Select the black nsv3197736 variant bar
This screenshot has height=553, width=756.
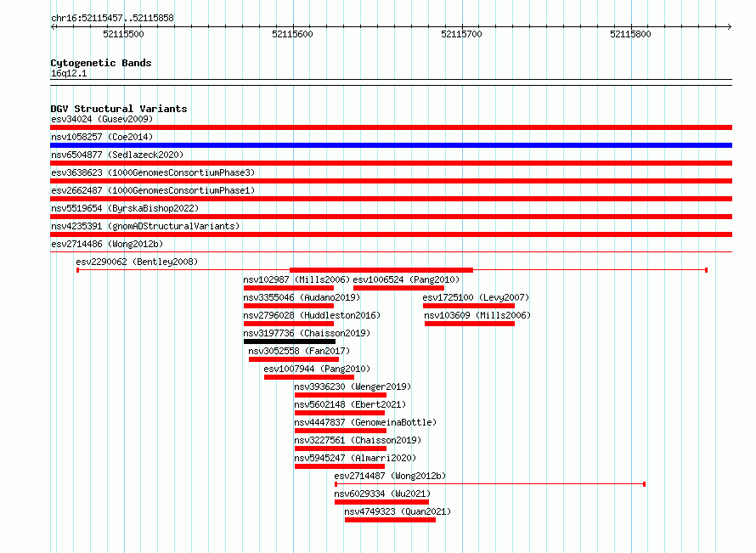click(x=290, y=341)
